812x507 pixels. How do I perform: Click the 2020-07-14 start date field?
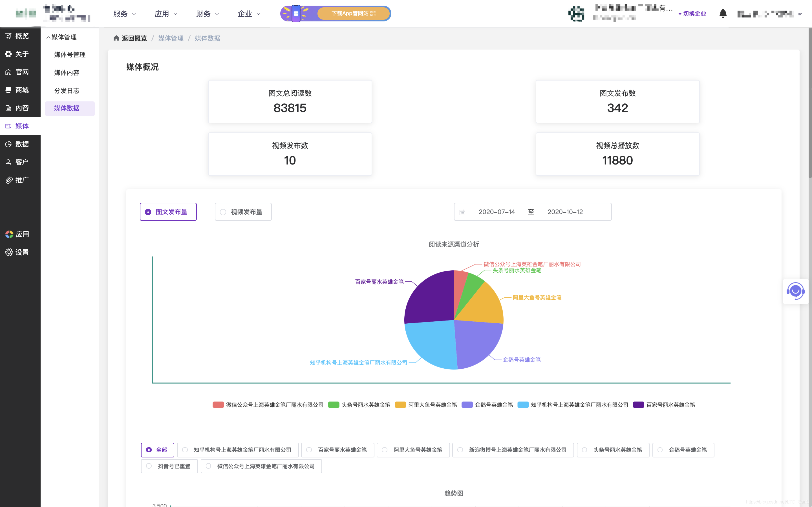497,212
